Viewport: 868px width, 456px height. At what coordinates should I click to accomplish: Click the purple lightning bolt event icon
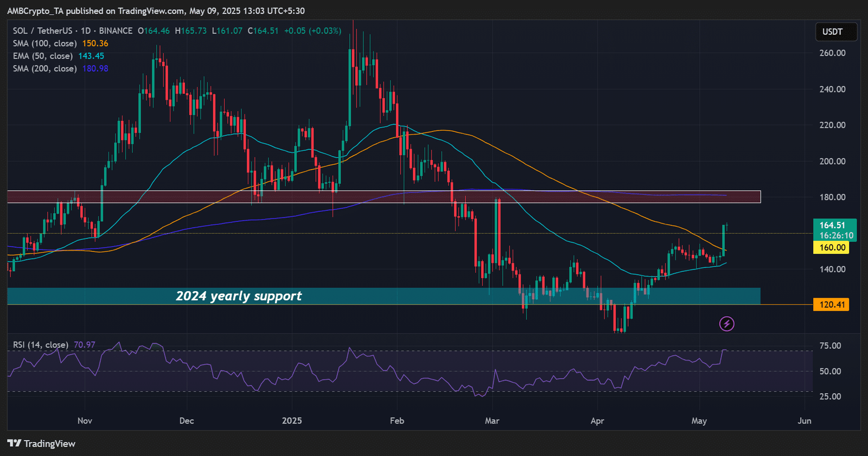coord(727,324)
